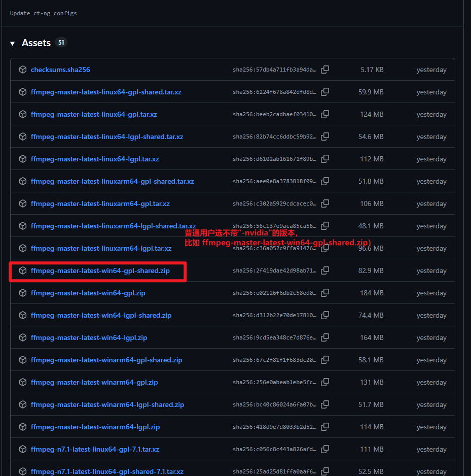471x476 pixels.
Task: Copy the hash of win64-gpl-shared.zip
Action: (325, 270)
